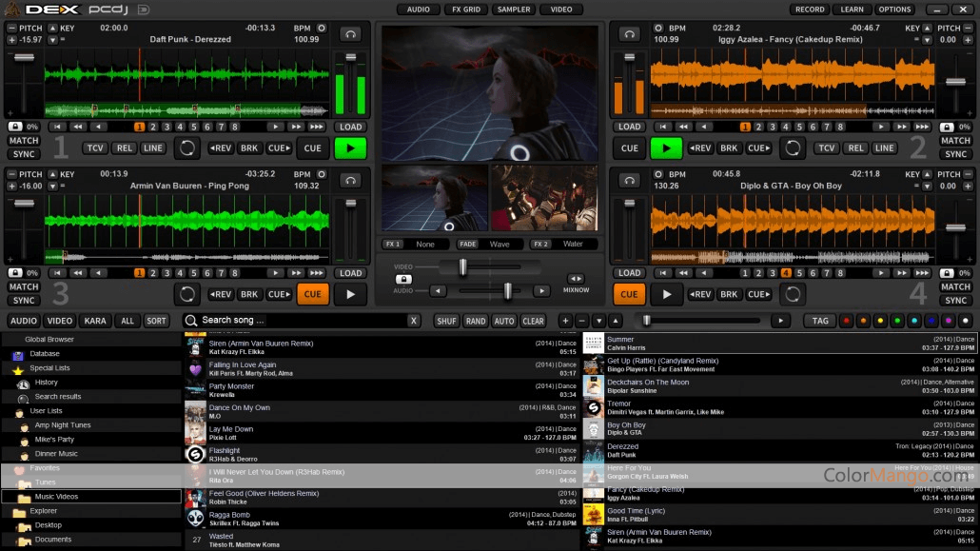Filter the browser by KARA files
Image resolution: width=980 pixels, height=551 pixels.
coord(95,321)
